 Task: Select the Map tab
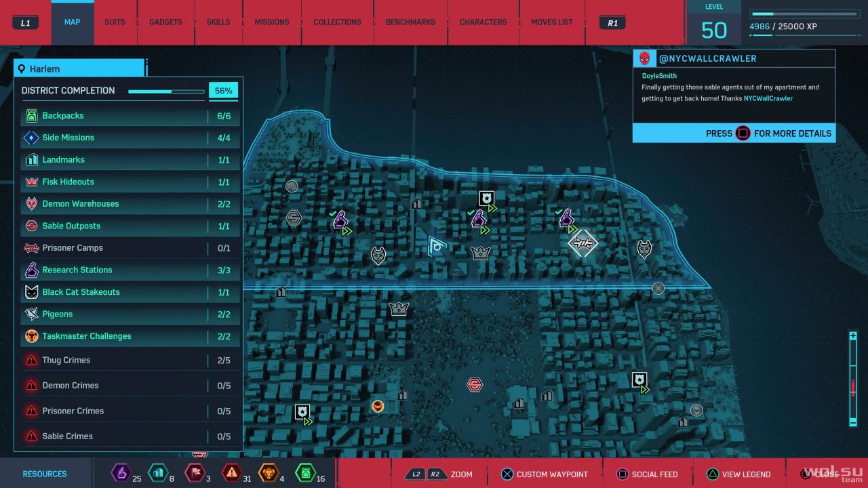[73, 22]
